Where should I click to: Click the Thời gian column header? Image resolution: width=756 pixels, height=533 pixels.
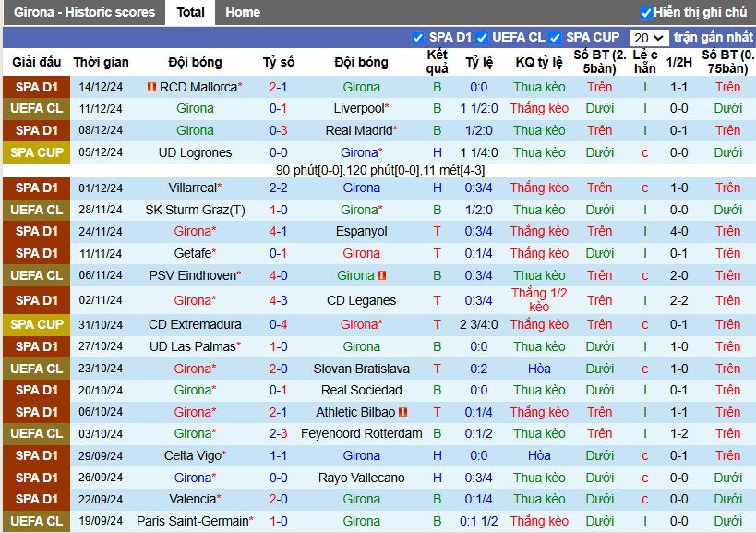tap(102, 62)
